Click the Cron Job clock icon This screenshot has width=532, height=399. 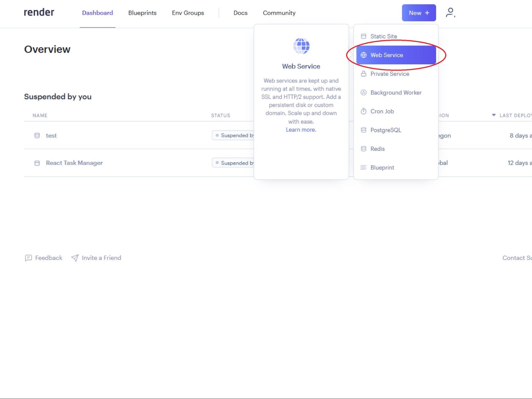(x=363, y=111)
